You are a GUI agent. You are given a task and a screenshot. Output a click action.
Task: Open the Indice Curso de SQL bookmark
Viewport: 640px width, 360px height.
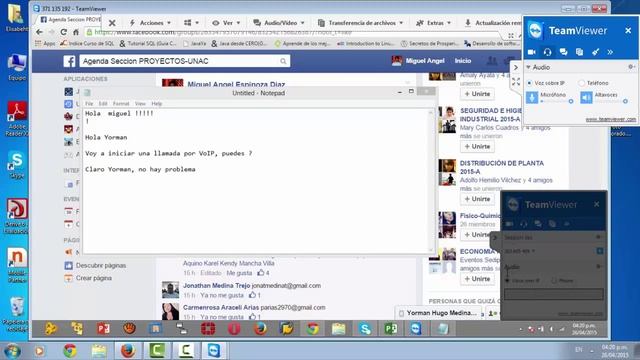87,43
